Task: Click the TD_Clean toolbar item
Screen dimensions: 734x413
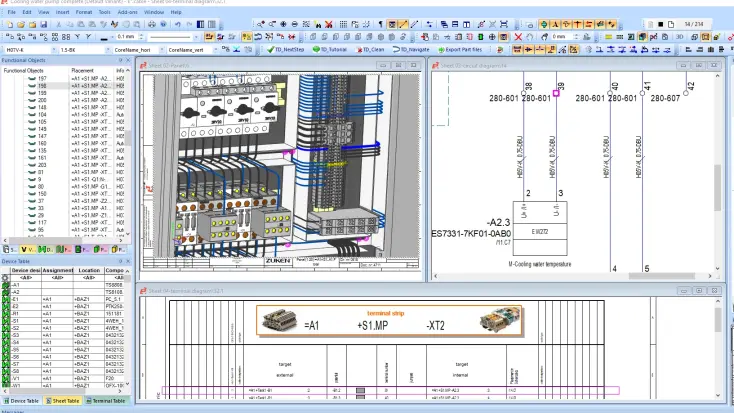Action: pyautogui.click(x=371, y=48)
